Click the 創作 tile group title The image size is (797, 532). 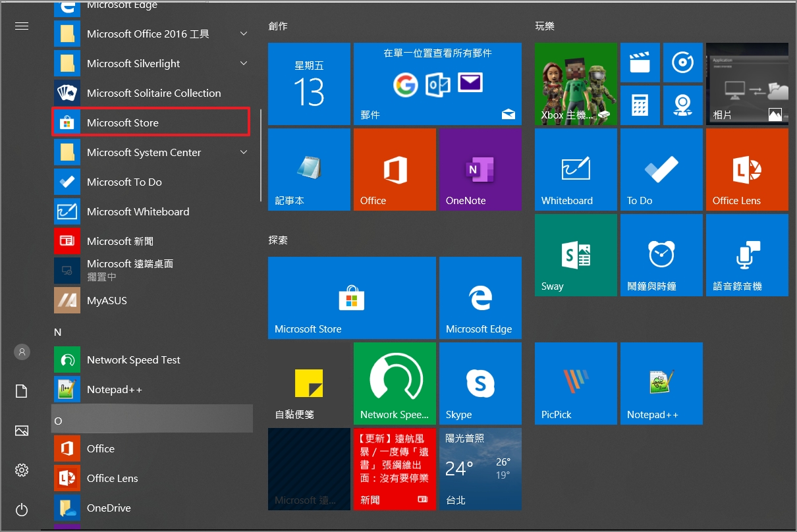[278, 26]
